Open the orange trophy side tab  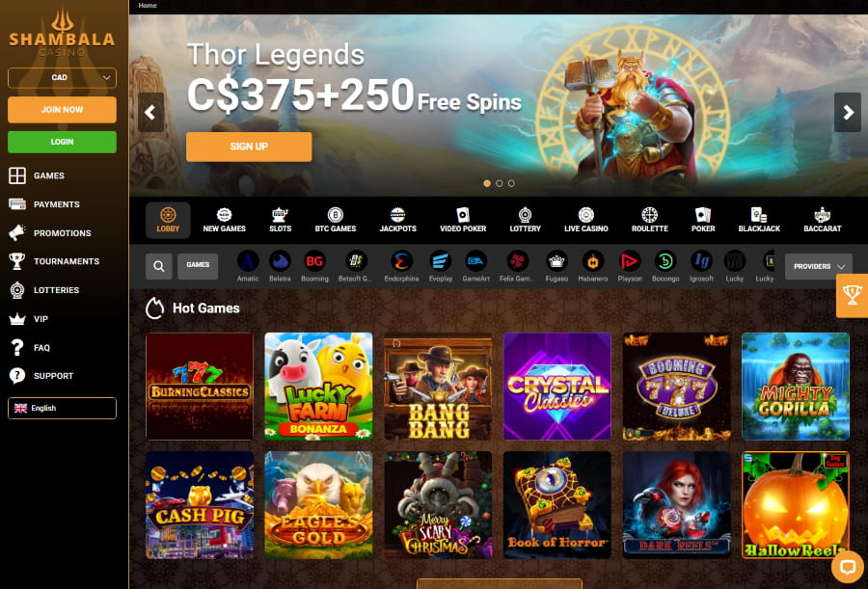click(x=852, y=295)
